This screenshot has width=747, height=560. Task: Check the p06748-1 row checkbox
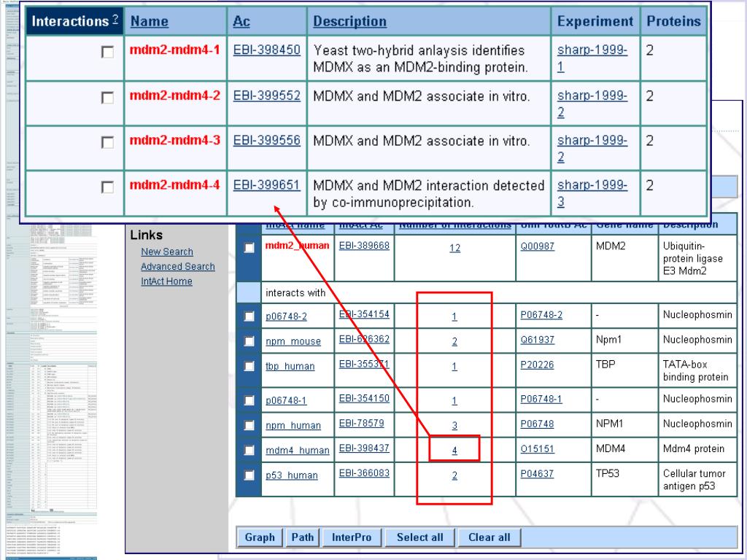(249, 400)
